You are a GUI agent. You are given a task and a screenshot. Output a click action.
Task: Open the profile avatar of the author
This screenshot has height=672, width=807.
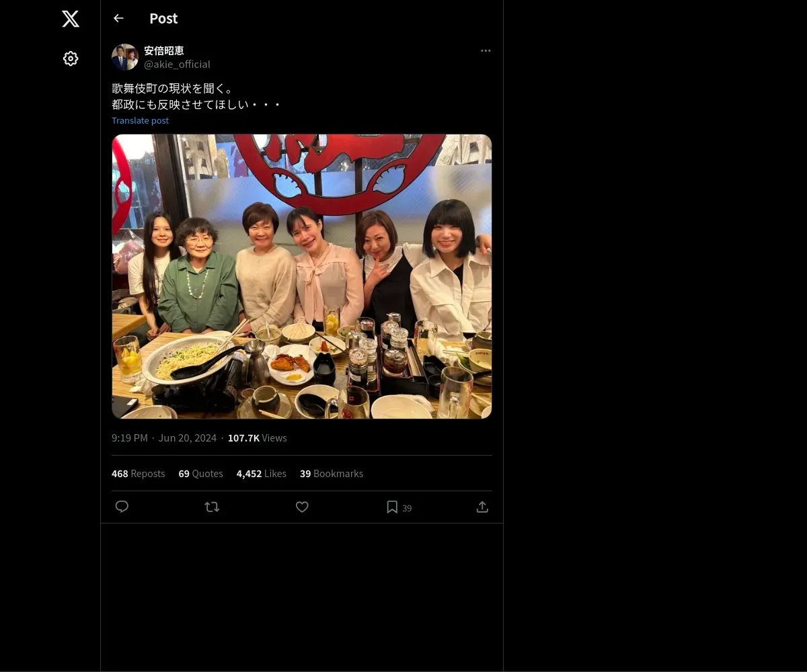tap(124, 57)
